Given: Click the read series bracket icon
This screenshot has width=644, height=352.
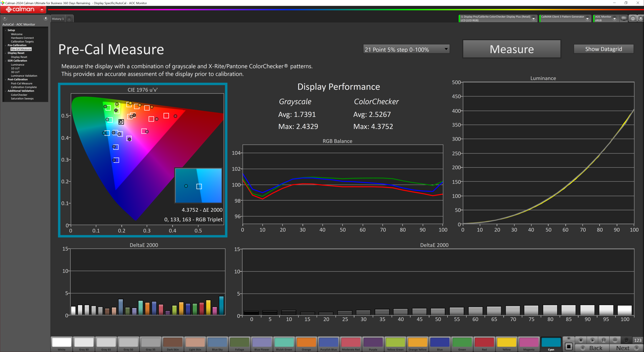Looking at the screenshot, I should 603,340.
